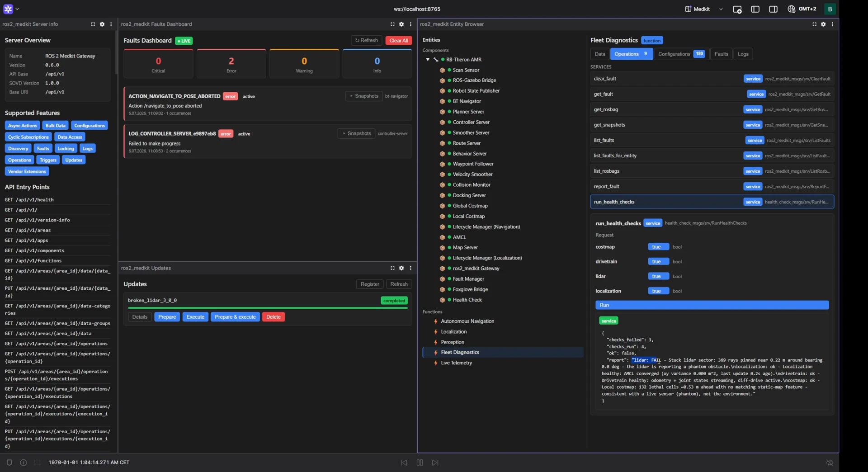
Task: Click the right sidebar toggle icon
Action: point(773,9)
